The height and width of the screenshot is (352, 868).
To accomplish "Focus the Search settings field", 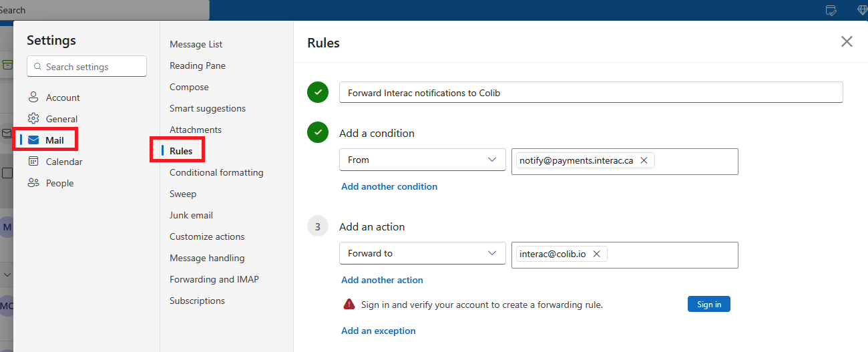I will pos(87,66).
